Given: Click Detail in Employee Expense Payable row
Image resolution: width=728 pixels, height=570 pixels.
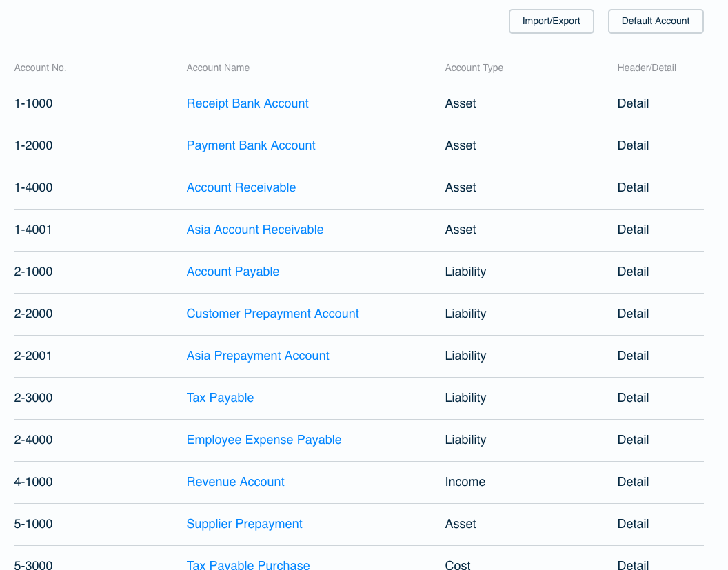Looking at the screenshot, I should [x=633, y=440].
